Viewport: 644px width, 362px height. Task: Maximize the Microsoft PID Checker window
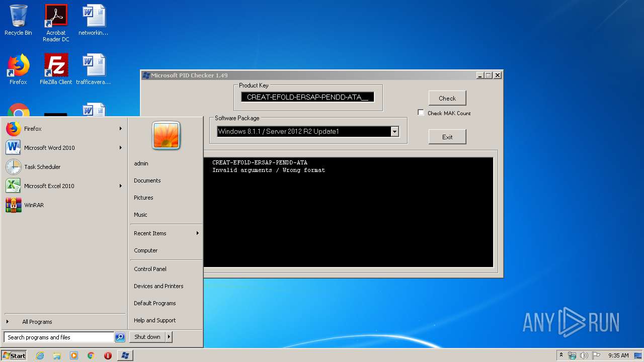[x=489, y=75]
